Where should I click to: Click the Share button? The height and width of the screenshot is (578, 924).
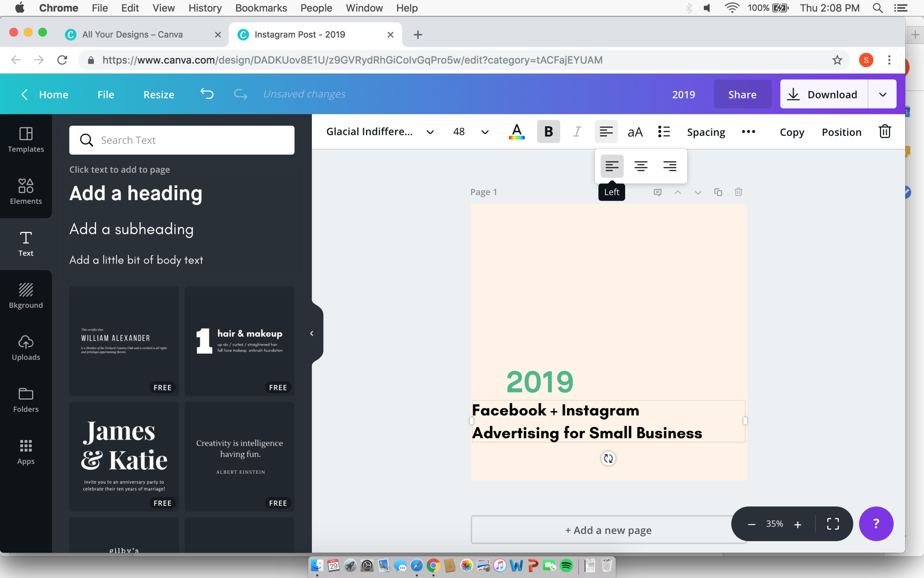point(742,94)
